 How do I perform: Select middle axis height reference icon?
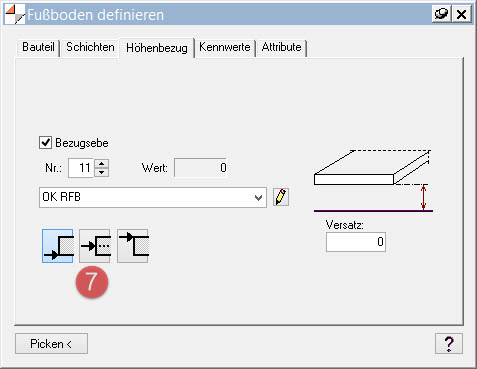[x=95, y=246]
